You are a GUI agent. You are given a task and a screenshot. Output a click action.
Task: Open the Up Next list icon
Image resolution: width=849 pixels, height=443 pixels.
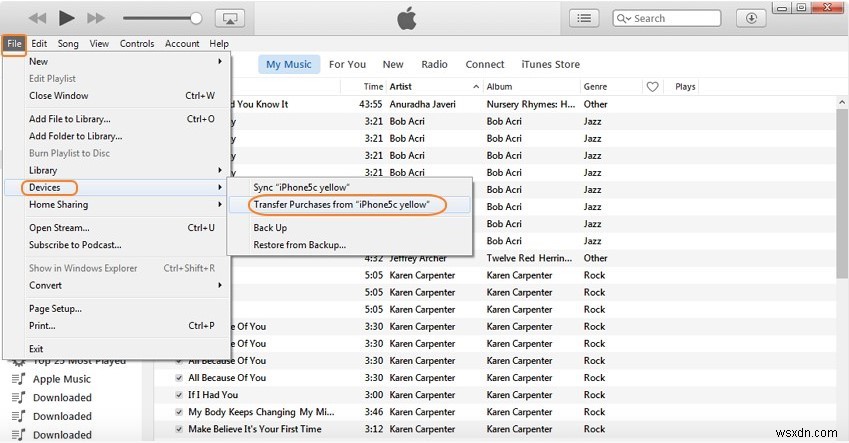584,18
